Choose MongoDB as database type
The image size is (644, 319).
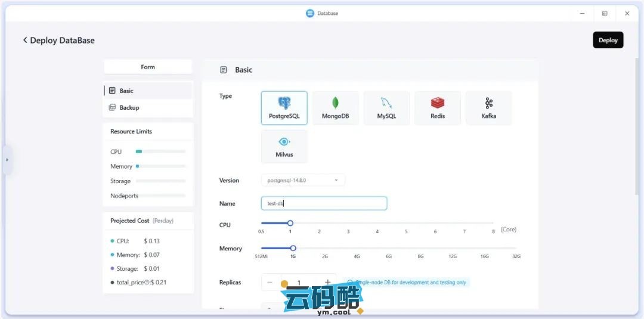click(335, 108)
